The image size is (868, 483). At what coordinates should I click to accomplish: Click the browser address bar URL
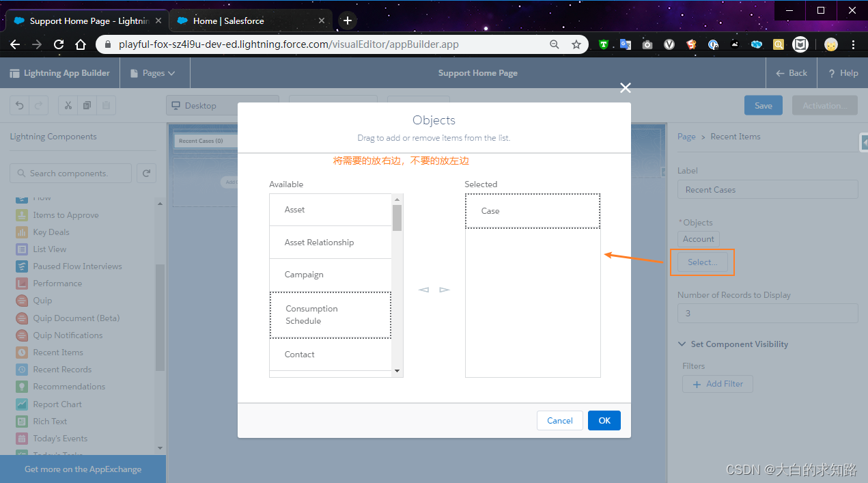[289, 44]
